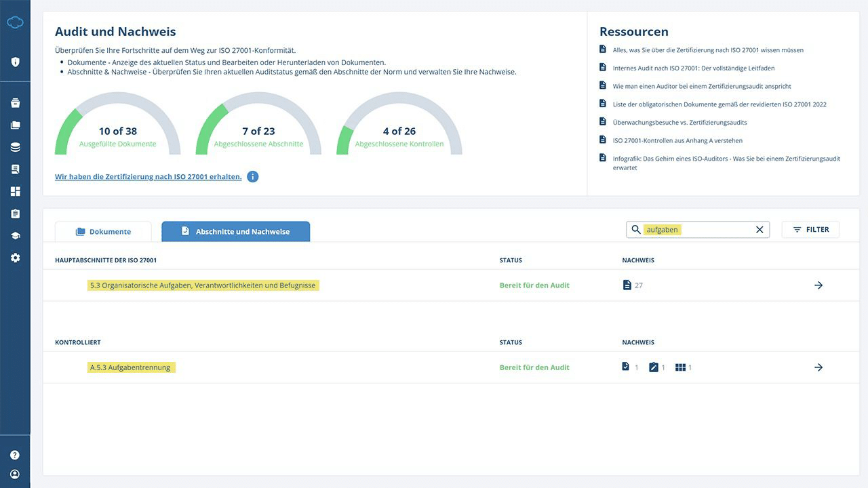Image resolution: width=868 pixels, height=488 pixels.
Task: Clear the search field with the X
Action: (x=759, y=230)
